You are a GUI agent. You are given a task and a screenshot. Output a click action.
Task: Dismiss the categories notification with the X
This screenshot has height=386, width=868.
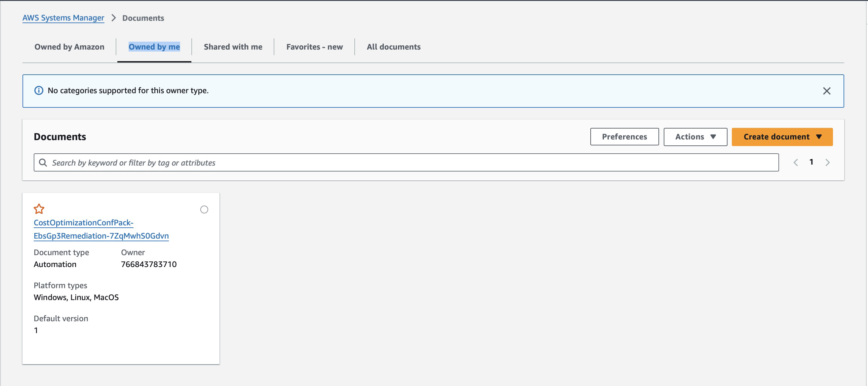click(x=827, y=90)
